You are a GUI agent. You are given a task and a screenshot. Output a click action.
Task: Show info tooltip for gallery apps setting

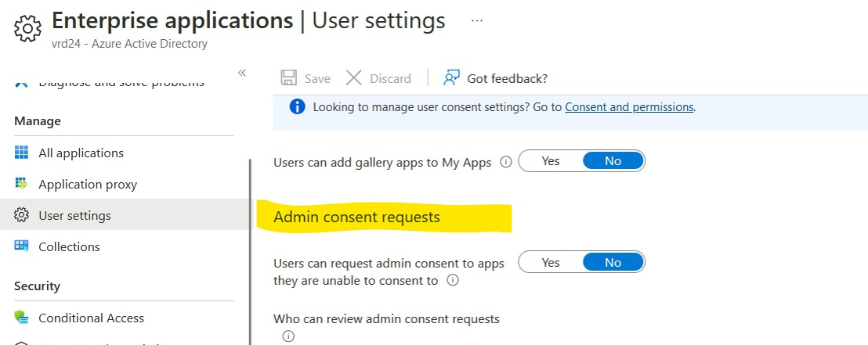point(505,162)
